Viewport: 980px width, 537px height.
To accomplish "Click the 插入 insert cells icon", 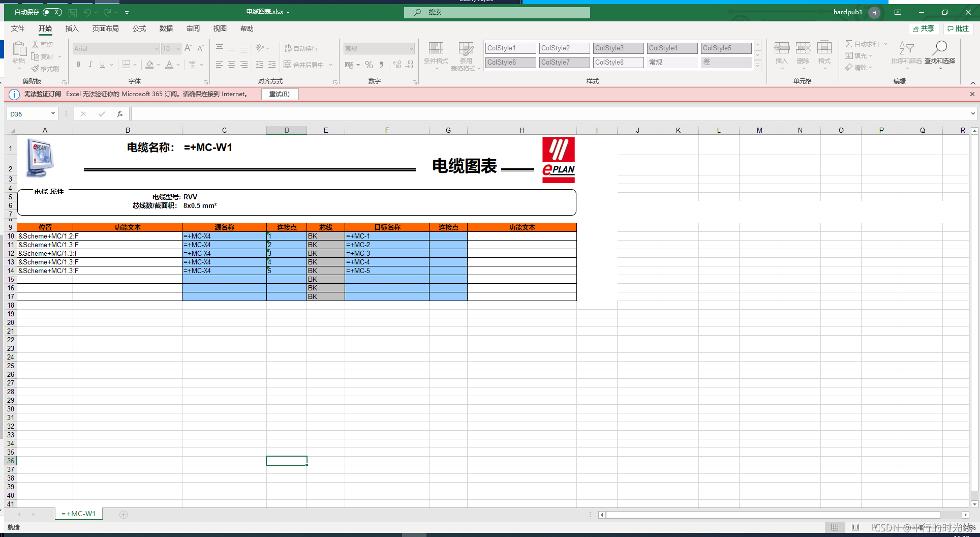I will coord(782,48).
